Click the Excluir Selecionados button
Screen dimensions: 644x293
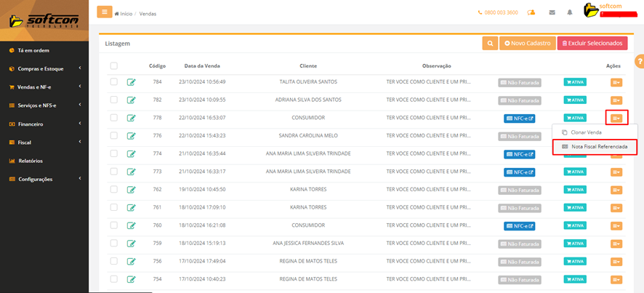pos(592,44)
